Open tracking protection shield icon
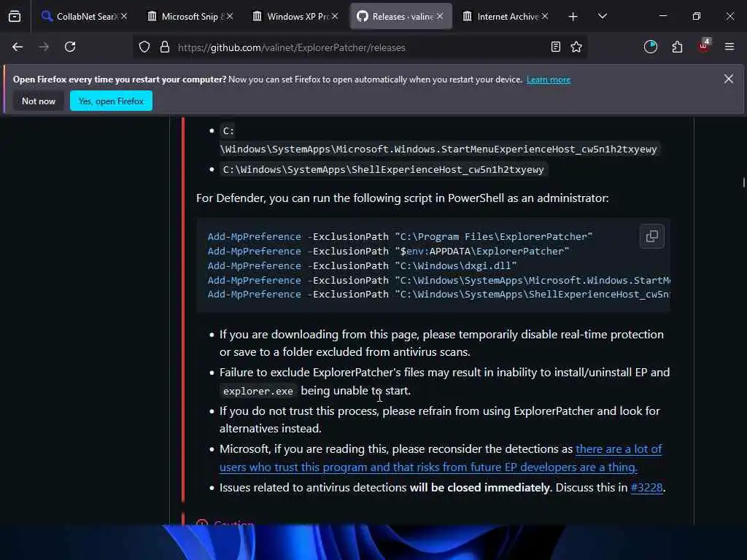Viewport: 747px width, 560px height. point(144,47)
